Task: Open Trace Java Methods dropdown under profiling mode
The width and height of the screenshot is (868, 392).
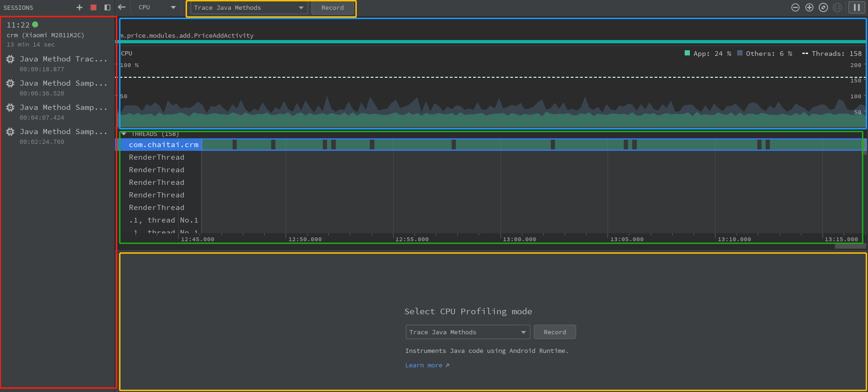Action: pyautogui.click(x=468, y=332)
